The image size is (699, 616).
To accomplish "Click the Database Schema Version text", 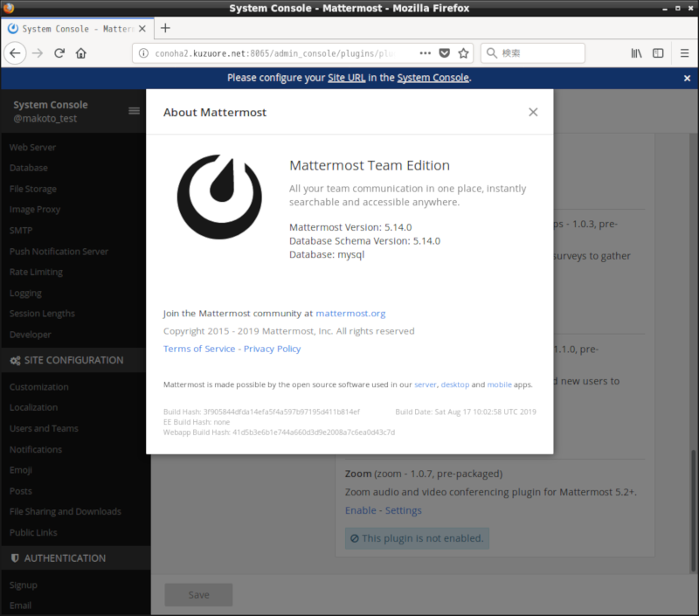I will [x=364, y=241].
